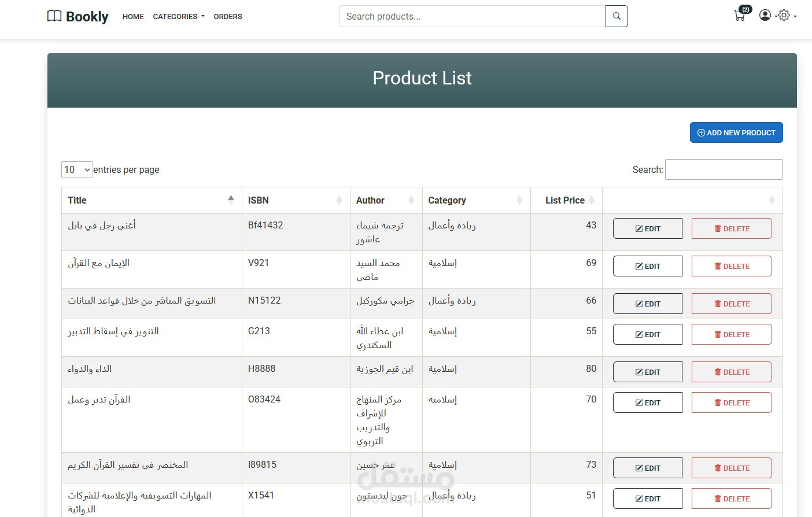Click the Bookly book logo icon
Image resolution: width=812 pixels, height=517 pixels.
54,16
